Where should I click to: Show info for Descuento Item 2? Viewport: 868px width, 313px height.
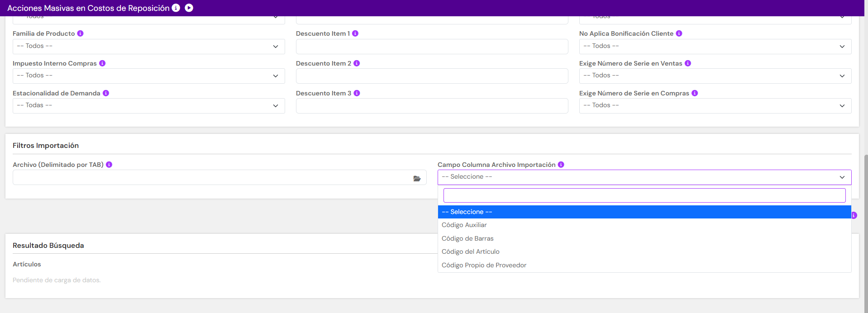click(357, 63)
